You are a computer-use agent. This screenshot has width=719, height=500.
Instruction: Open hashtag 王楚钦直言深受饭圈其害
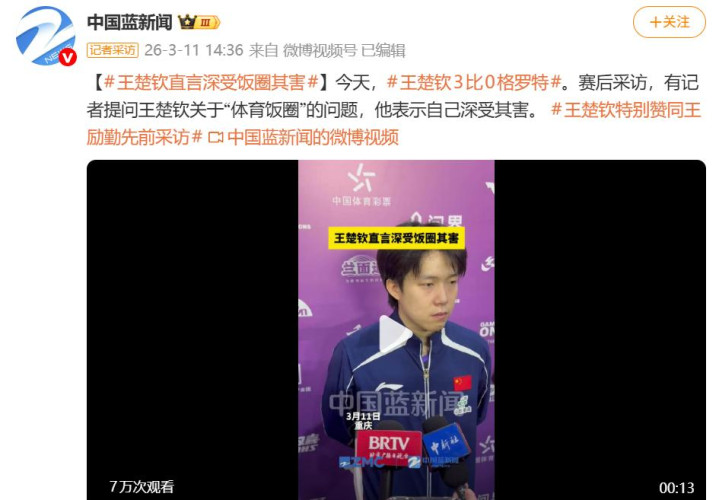tap(211, 83)
